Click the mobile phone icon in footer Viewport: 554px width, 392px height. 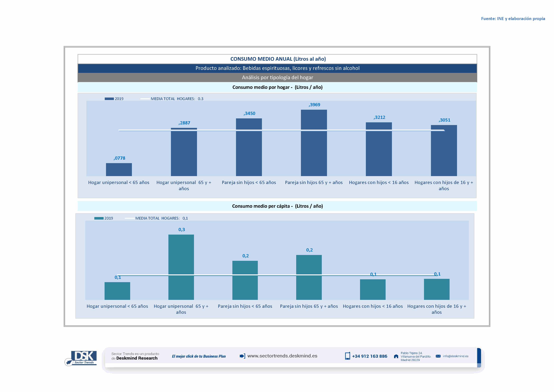pos(348,356)
